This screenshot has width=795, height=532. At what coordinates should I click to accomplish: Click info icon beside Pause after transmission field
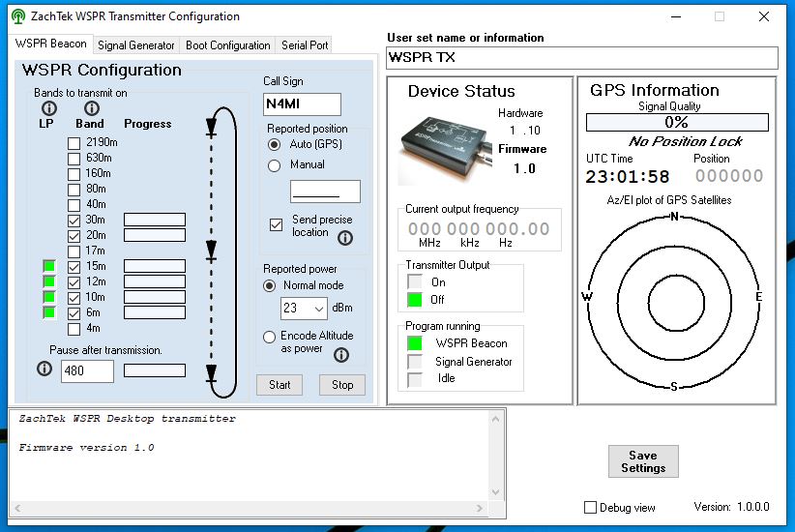[44, 369]
